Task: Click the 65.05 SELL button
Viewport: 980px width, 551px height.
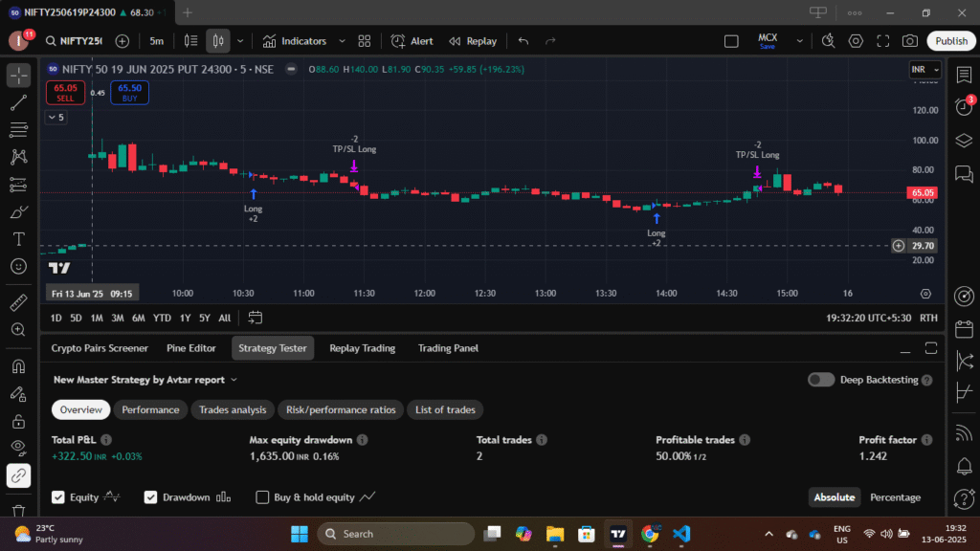Action: (65, 93)
